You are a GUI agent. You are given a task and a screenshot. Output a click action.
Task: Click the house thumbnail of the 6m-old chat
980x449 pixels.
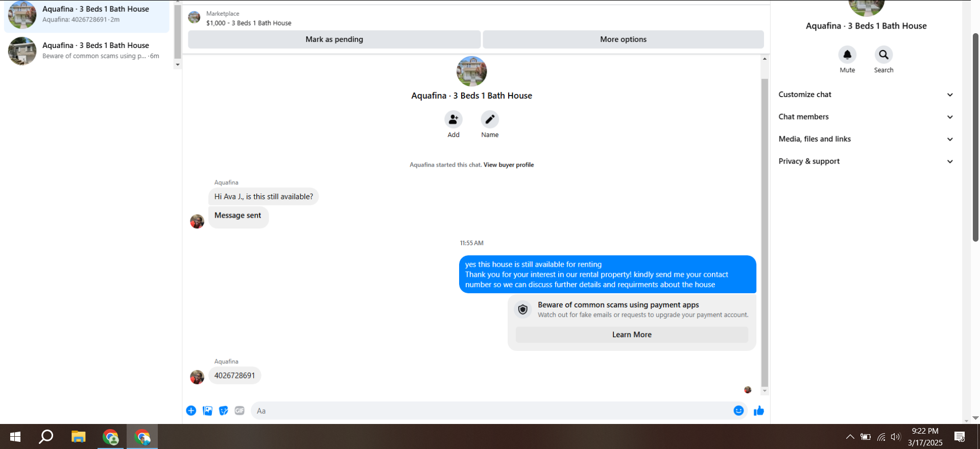22,51
